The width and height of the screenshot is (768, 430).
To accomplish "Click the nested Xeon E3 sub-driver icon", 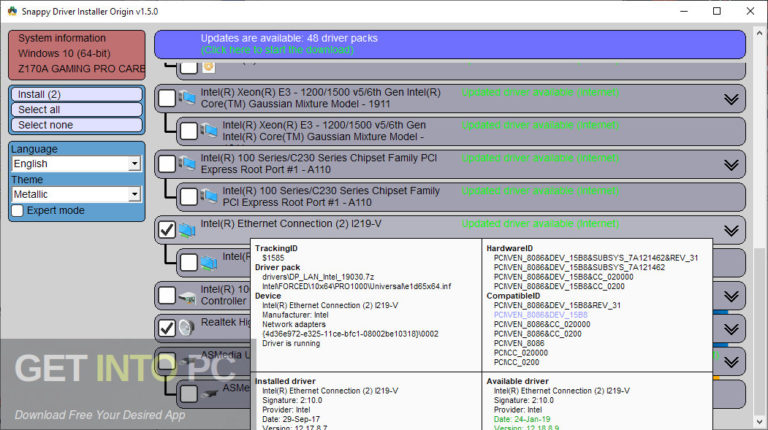I will tap(208, 131).
